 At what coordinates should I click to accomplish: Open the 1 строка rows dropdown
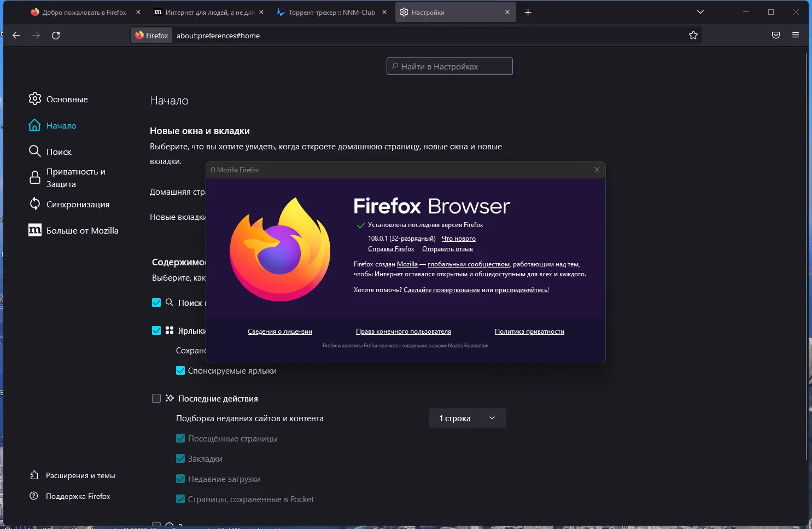(468, 418)
